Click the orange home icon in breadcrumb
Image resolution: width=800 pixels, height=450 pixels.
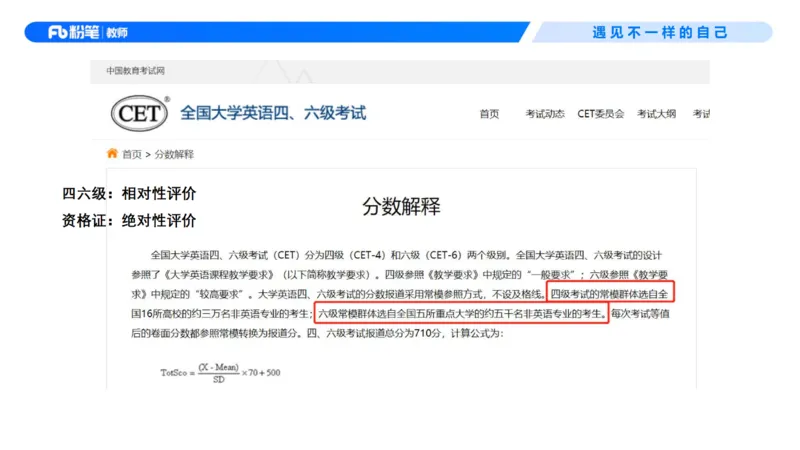coord(112,153)
